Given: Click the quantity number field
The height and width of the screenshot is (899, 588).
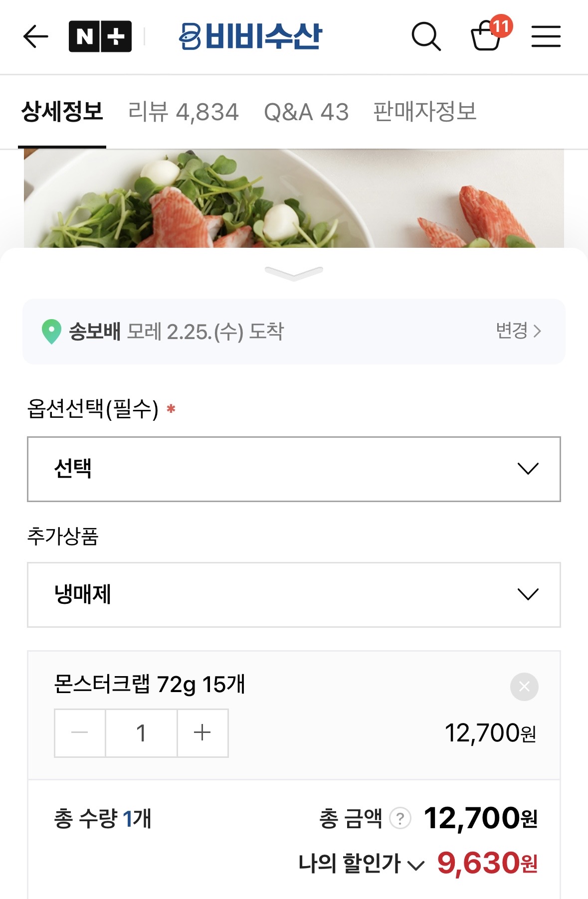Looking at the screenshot, I should pyautogui.click(x=141, y=733).
